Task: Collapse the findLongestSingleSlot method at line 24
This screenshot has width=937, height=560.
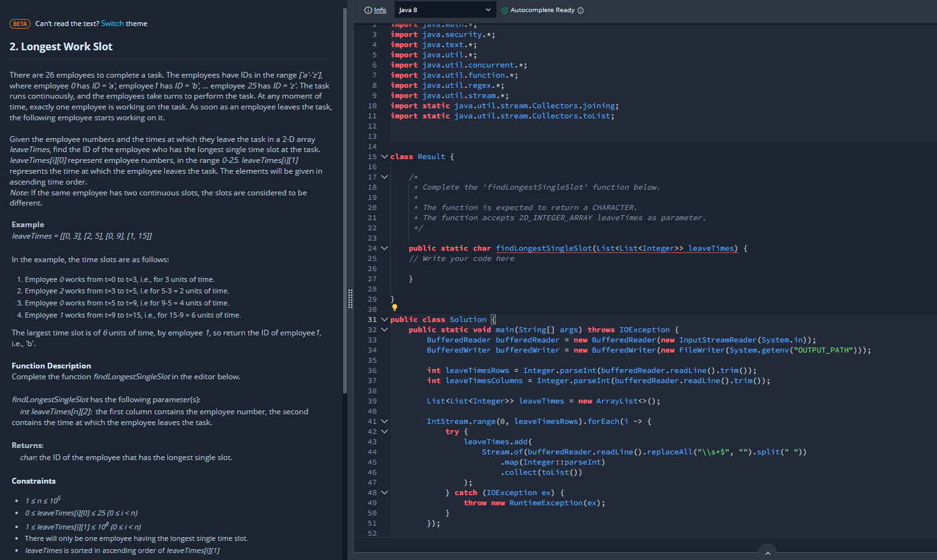Action: click(384, 248)
